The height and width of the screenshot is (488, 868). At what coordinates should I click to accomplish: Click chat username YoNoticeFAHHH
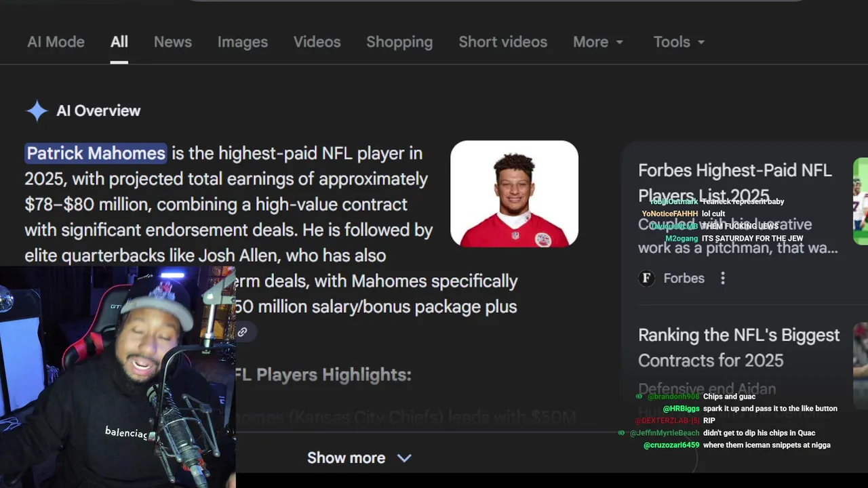coord(670,213)
